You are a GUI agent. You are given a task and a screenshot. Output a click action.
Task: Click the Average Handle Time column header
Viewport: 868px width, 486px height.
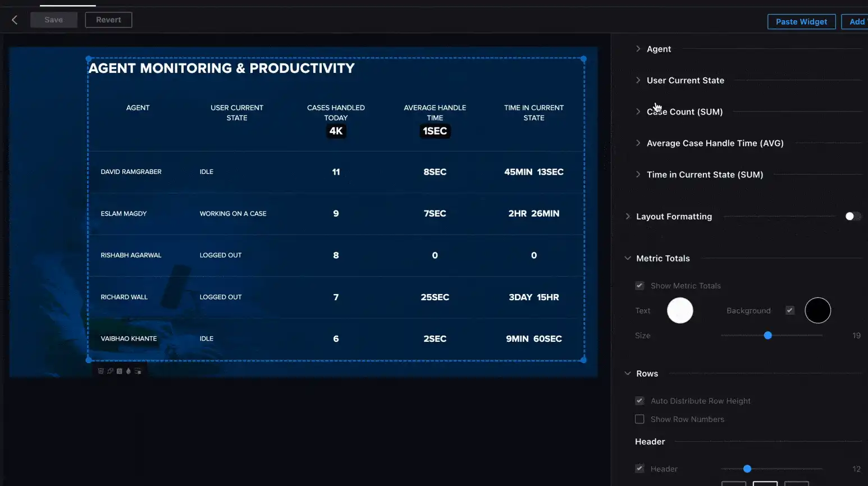coord(435,113)
